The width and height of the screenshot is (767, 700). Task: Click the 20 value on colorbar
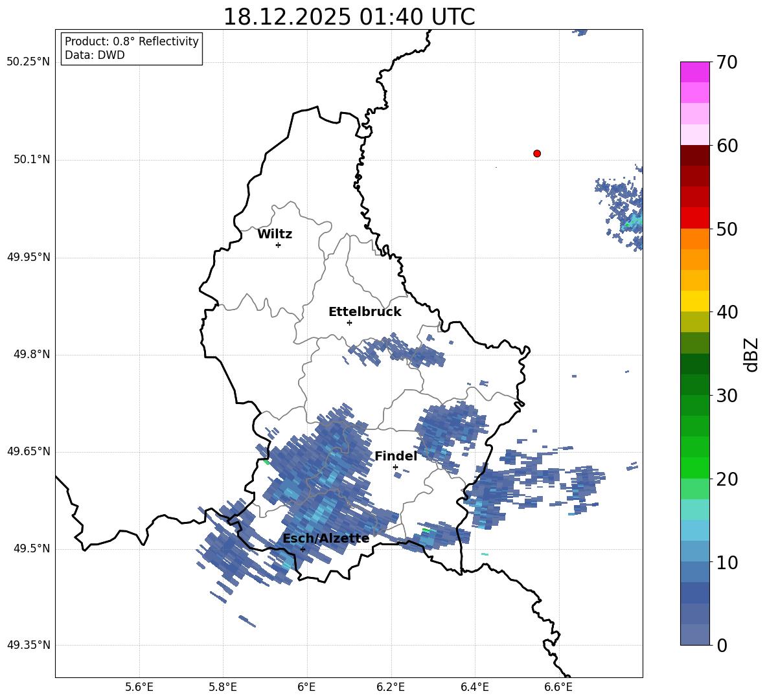coord(726,479)
